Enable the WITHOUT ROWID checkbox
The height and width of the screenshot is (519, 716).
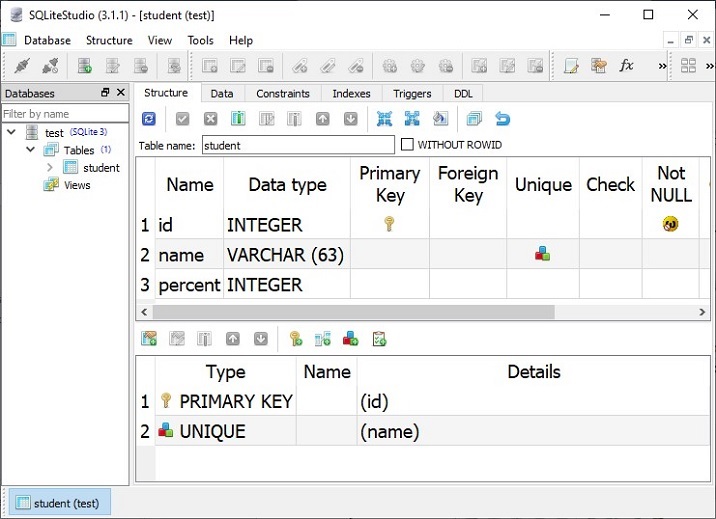(x=407, y=145)
